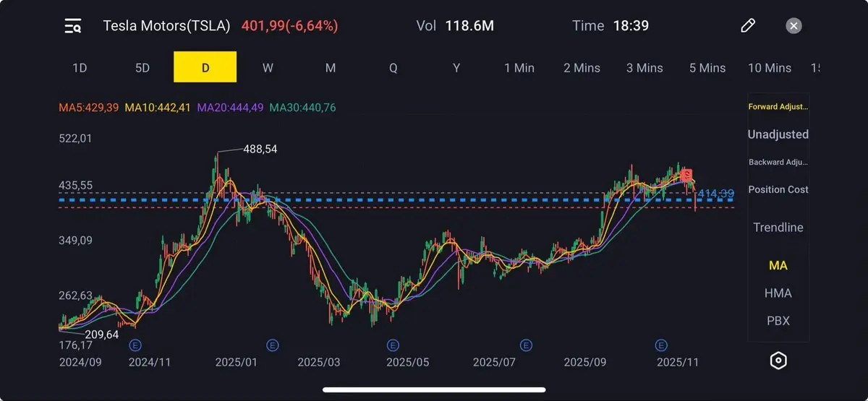Tap the price 401,99(-6,64%) text
Image resolution: width=868 pixels, height=401 pixels.
pos(289,26)
